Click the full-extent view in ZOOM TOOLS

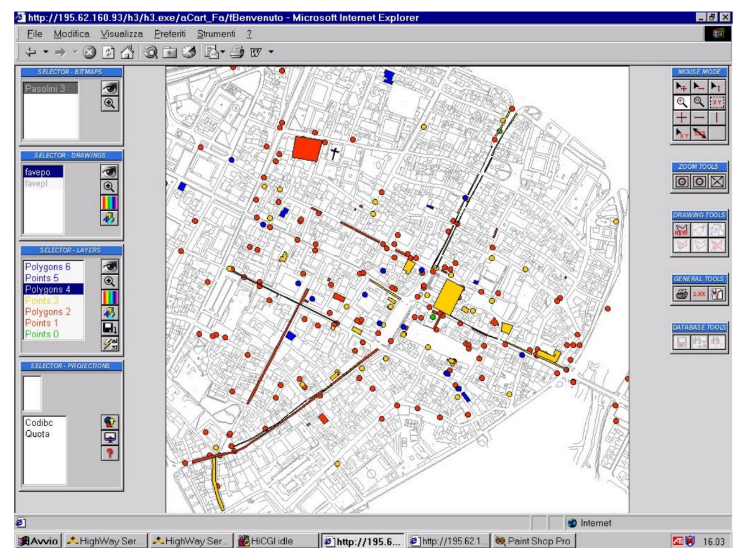[717, 182]
